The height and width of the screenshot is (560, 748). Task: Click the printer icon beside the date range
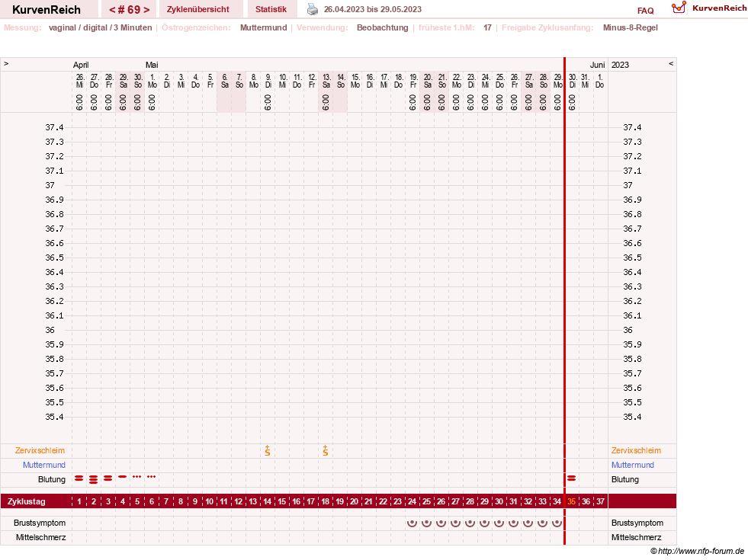click(312, 9)
